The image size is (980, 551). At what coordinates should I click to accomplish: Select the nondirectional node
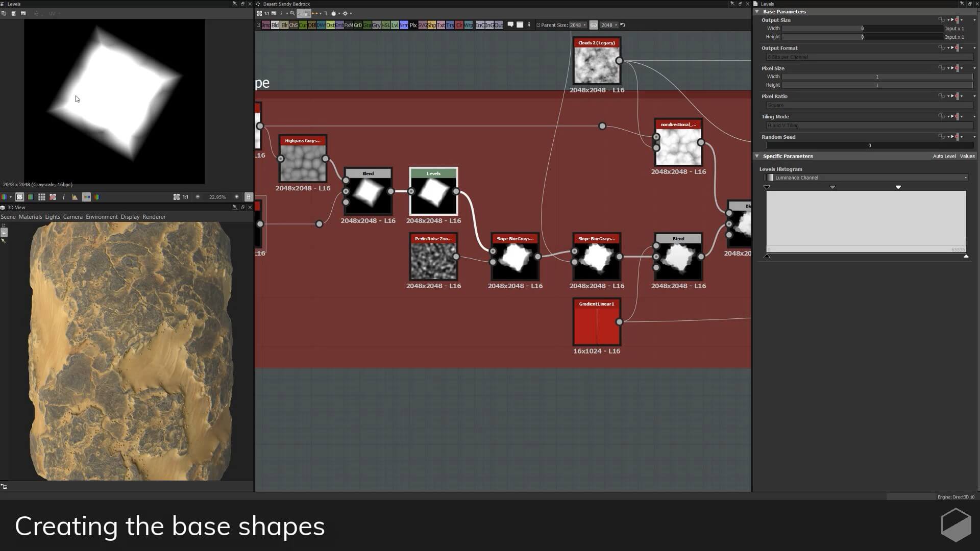click(678, 142)
